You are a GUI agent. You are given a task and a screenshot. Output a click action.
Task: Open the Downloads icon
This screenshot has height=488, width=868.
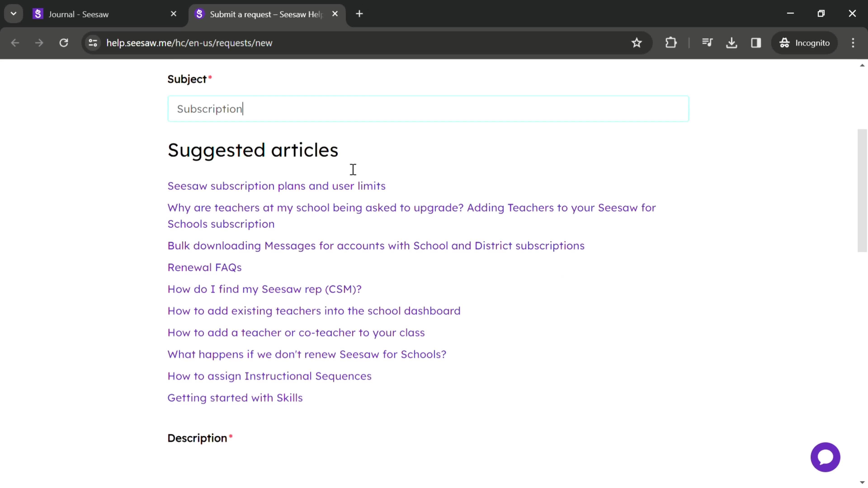[x=731, y=43]
